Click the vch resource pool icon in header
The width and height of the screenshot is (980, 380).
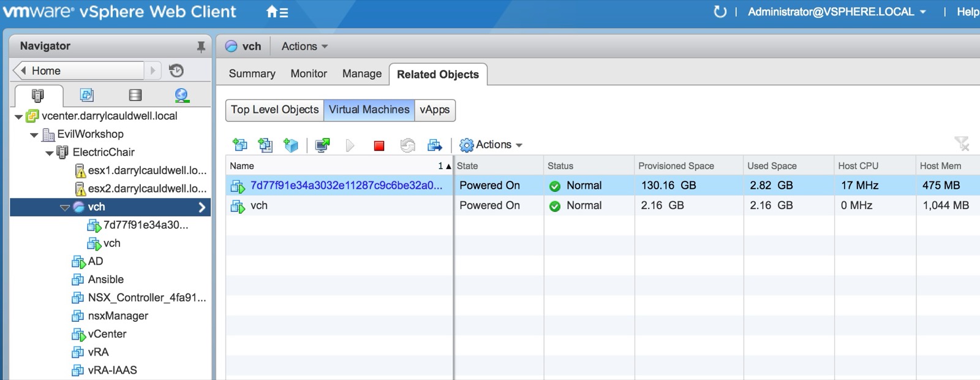pos(232,47)
